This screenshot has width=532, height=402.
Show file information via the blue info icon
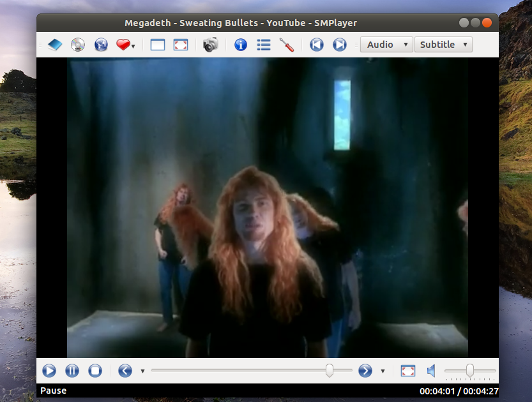[x=240, y=45]
